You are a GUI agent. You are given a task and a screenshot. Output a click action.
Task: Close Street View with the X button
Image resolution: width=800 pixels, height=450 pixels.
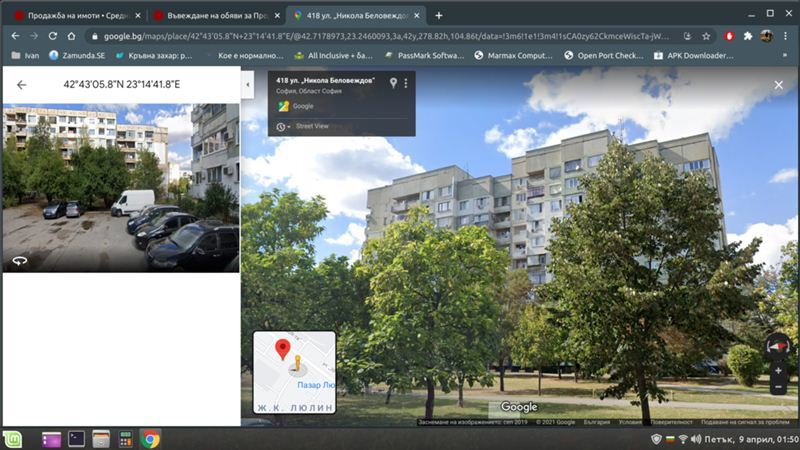[779, 85]
